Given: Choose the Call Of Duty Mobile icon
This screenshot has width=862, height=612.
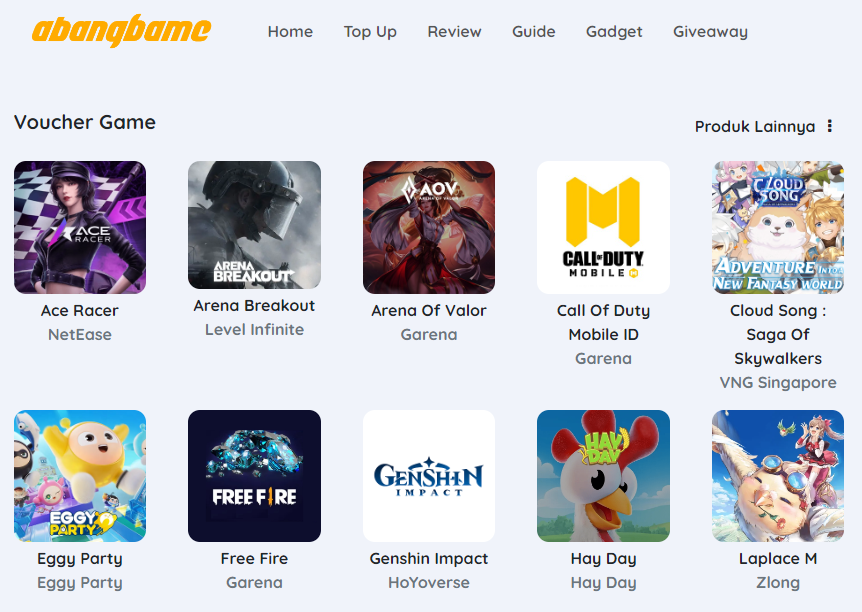Looking at the screenshot, I should click(603, 227).
